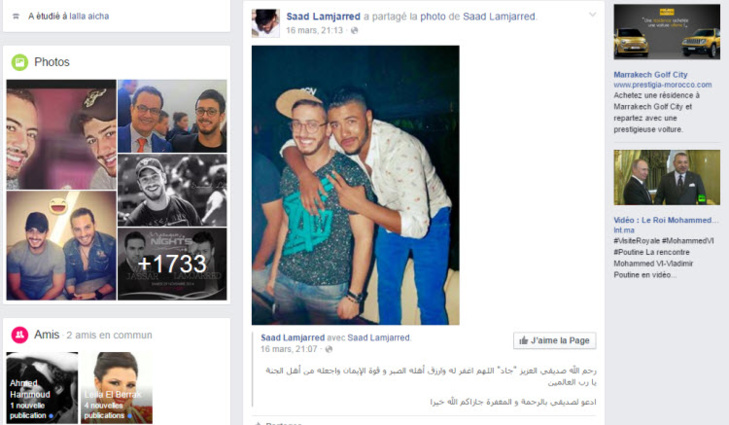Click the Marrakech Golf City ad link

(x=650, y=74)
